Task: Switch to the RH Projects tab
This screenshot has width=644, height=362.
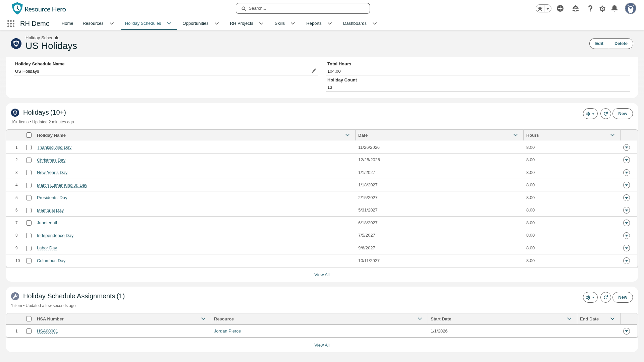Action: [x=241, y=23]
